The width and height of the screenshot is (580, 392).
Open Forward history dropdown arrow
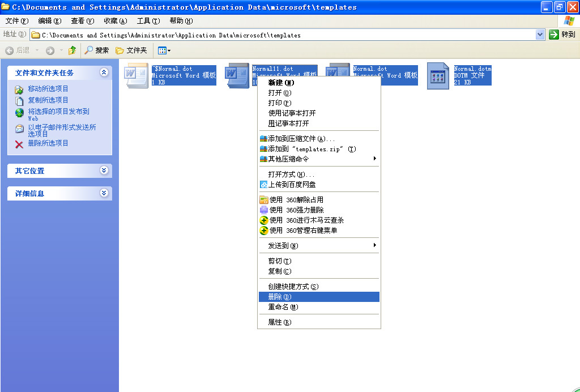pos(61,50)
